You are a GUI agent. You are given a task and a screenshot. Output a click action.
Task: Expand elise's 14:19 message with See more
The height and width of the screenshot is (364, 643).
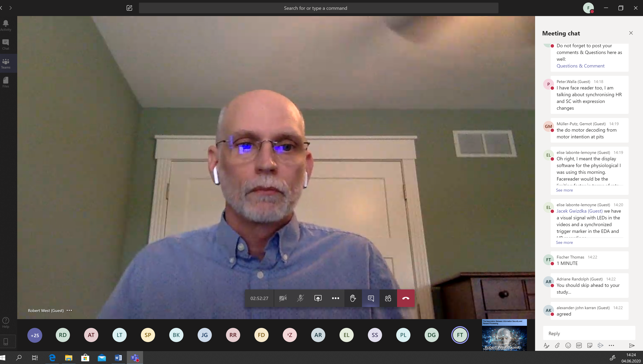pyautogui.click(x=564, y=190)
